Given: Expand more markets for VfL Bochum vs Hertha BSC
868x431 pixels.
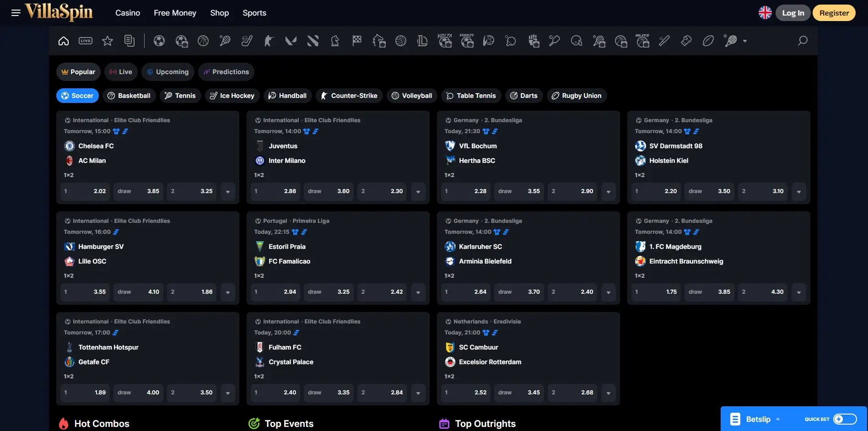Looking at the screenshot, I should click(x=609, y=191).
